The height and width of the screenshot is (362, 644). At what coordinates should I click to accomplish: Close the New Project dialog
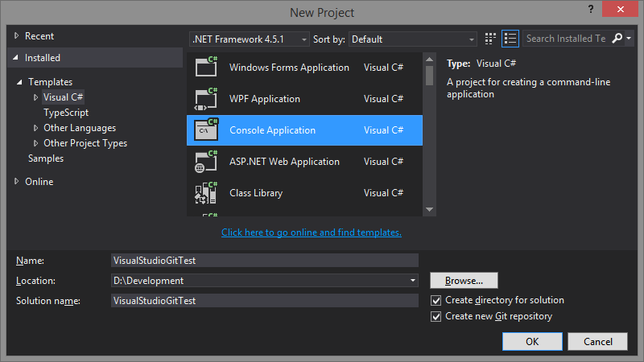tap(620, 9)
